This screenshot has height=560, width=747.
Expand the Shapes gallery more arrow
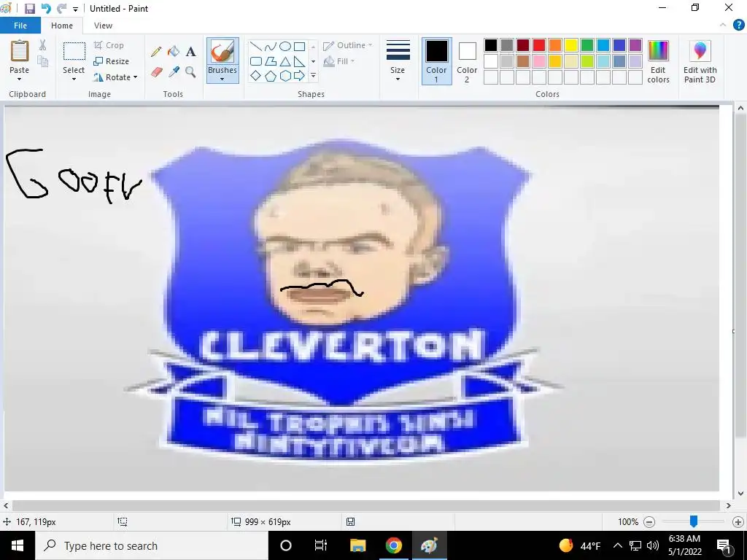click(x=313, y=76)
